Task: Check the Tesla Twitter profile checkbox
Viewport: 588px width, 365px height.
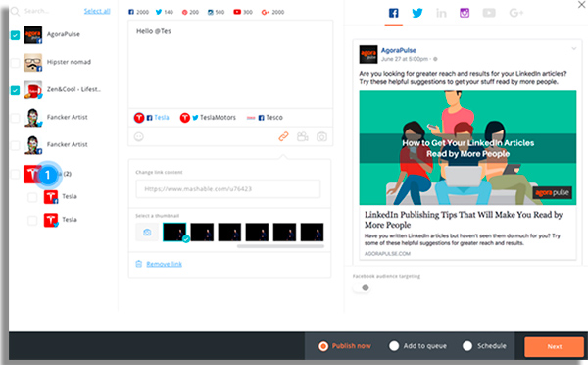Action: click(x=32, y=221)
